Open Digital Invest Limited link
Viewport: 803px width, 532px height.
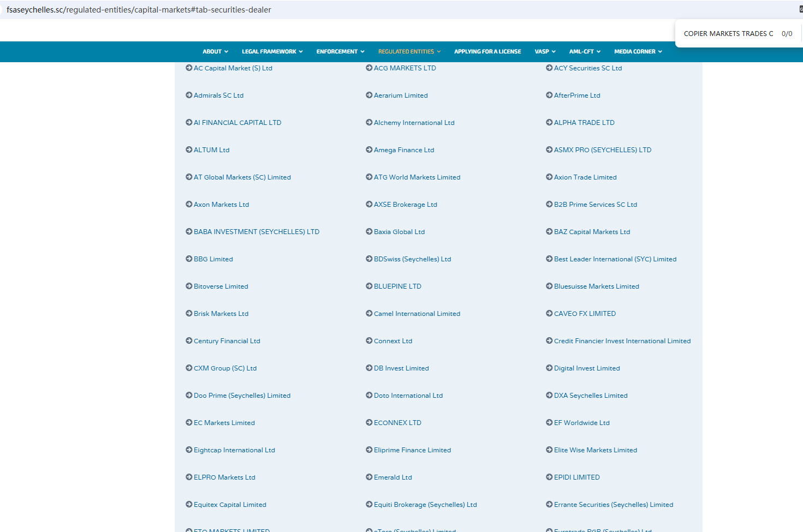pos(587,368)
